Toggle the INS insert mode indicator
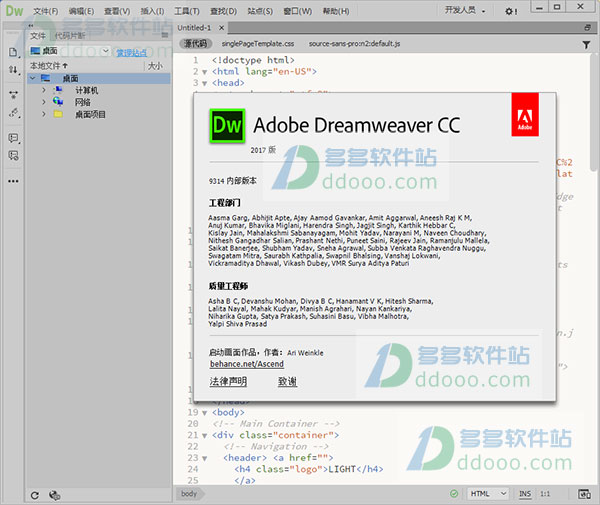Viewport: 600px width, 505px height. point(525,494)
